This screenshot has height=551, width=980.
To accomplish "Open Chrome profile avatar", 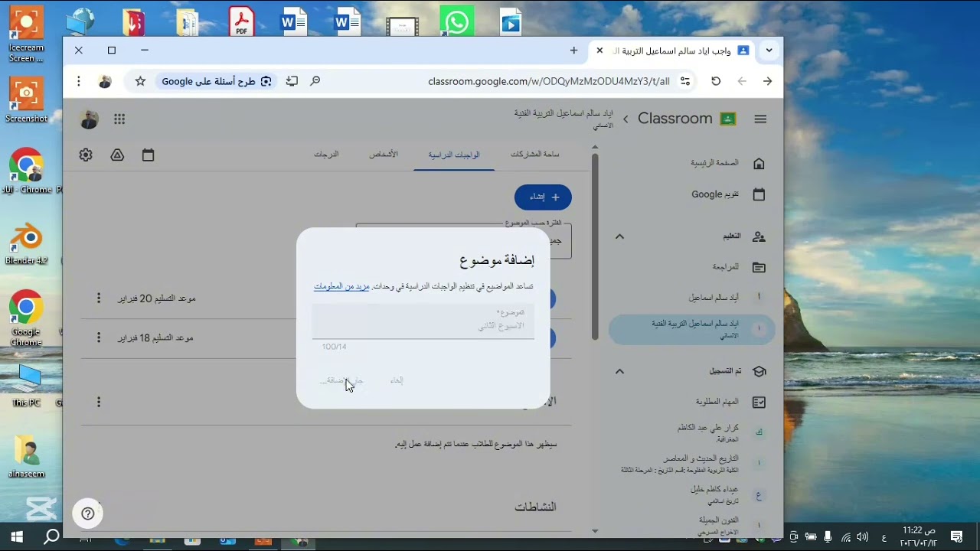I will click(106, 81).
